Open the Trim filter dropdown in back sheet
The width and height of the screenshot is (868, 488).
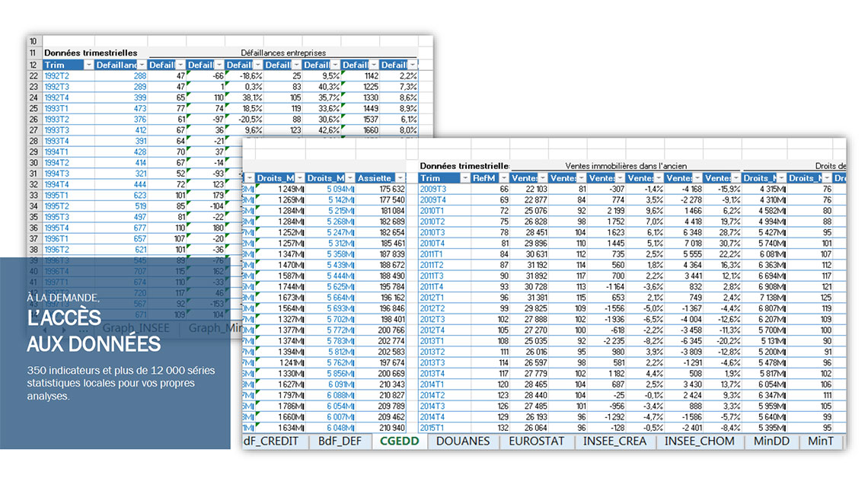88,65
